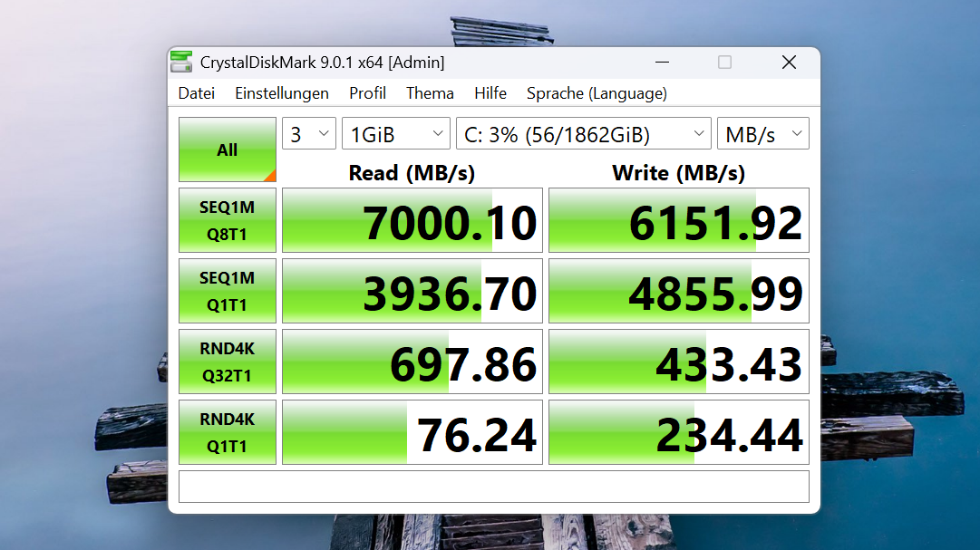Select the SEQ1M Q8T1 read result of 7000.10
Image resolution: width=980 pixels, height=550 pixels.
coord(412,219)
